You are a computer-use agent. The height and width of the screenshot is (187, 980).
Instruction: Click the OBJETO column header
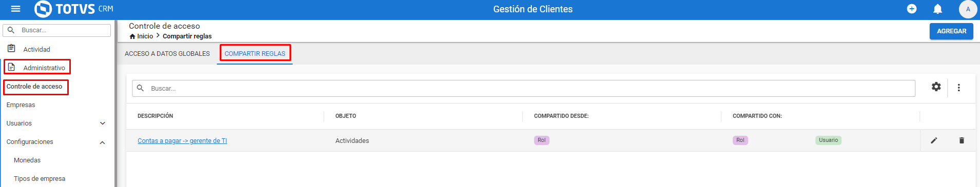(345, 116)
